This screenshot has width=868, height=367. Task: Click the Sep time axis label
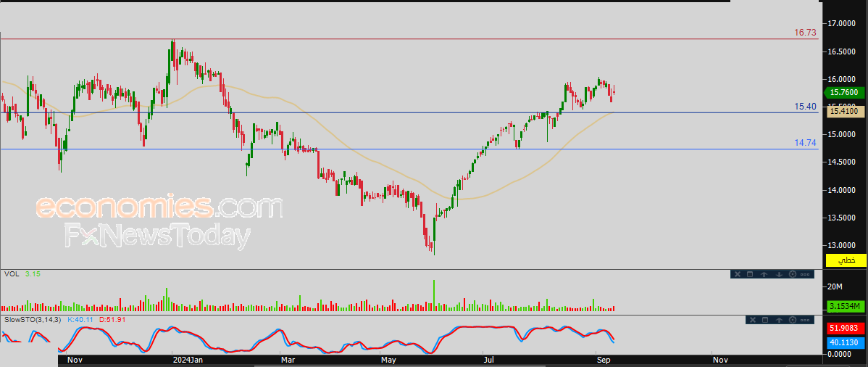tap(602, 360)
